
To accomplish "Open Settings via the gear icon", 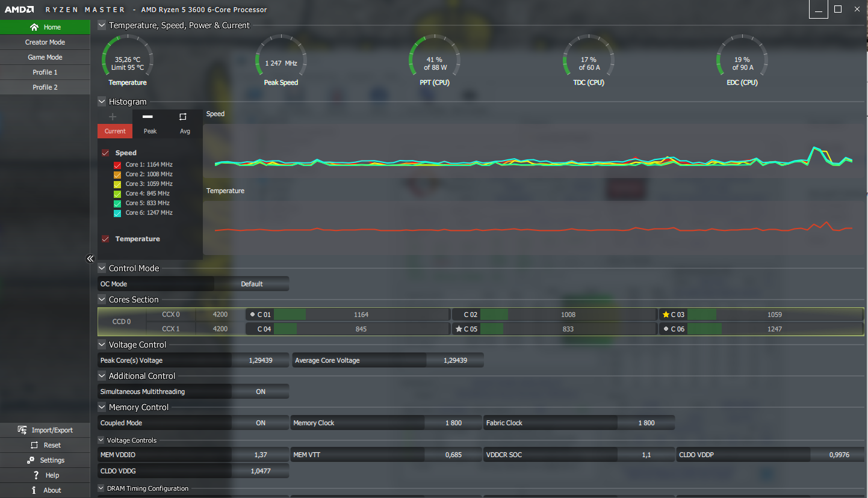I will (x=31, y=460).
